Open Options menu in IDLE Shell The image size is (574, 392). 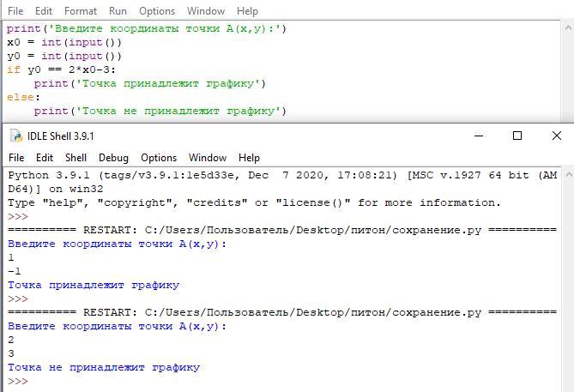(x=159, y=158)
